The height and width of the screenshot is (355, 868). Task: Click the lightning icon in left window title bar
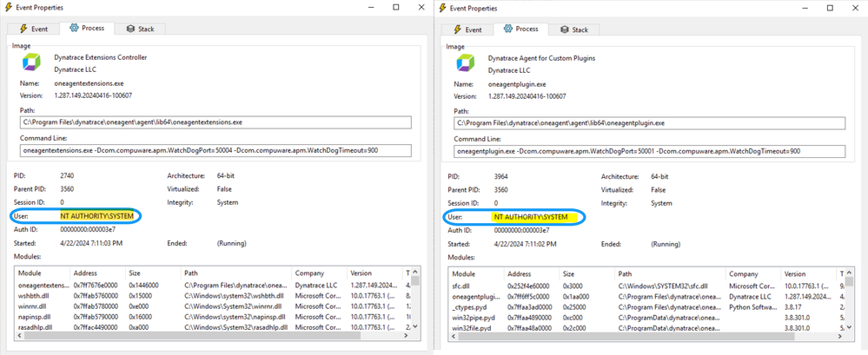8,7
